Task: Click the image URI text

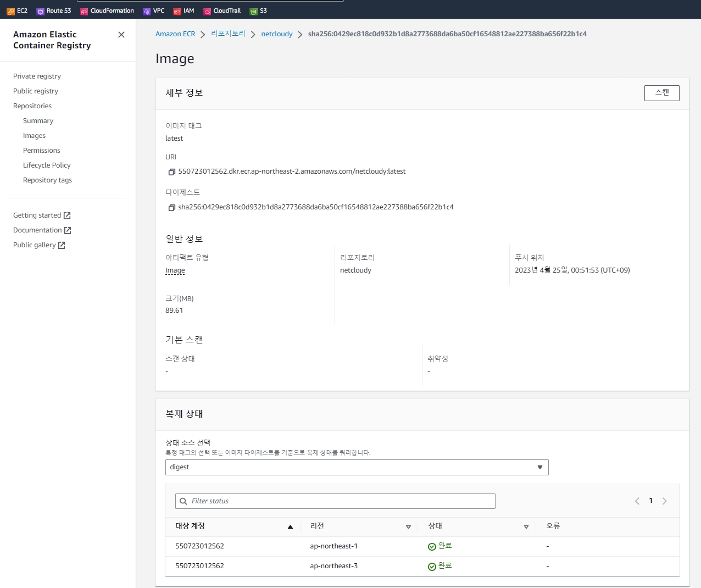Action: pyautogui.click(x=292, y=171)
